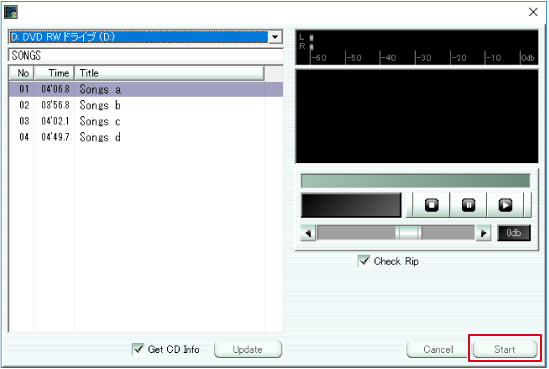
Task: Click the black time counter display
Action: coord(351,205)
